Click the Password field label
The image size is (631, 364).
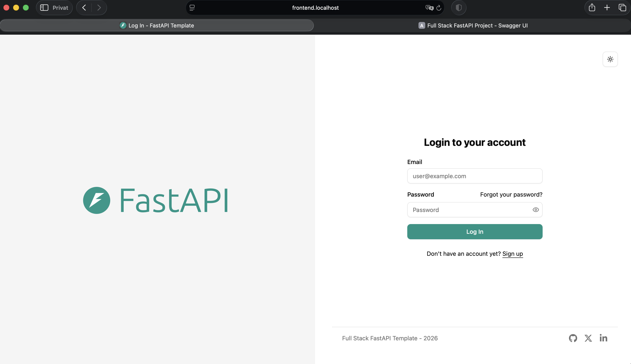[x=420, y=194]
